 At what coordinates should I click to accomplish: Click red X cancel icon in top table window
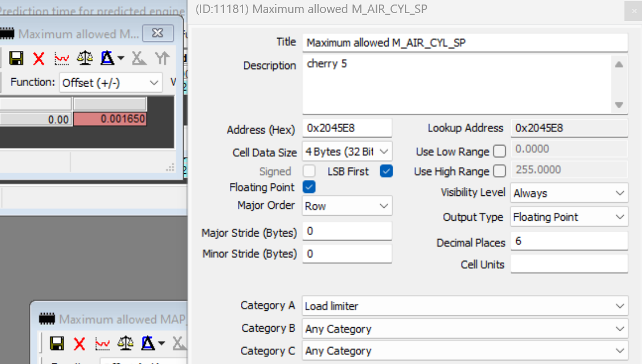tap(39, 58)
